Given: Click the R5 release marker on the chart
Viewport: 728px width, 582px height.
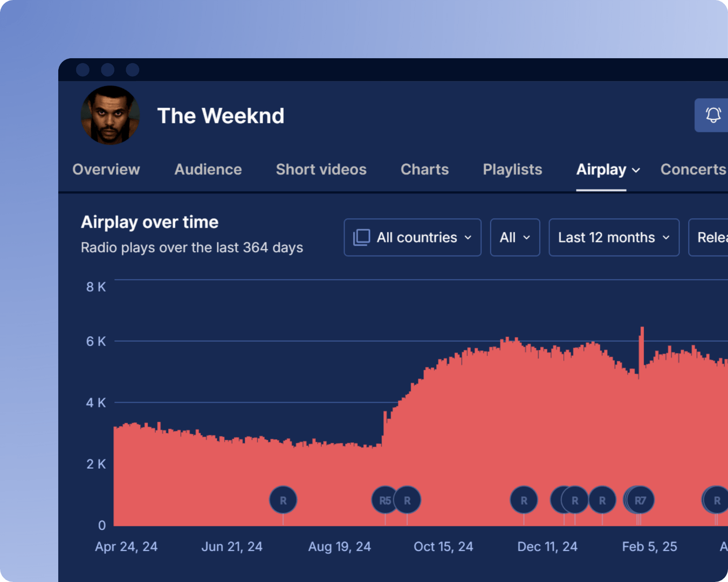Looking at the screenshot, I should [384, 500].
